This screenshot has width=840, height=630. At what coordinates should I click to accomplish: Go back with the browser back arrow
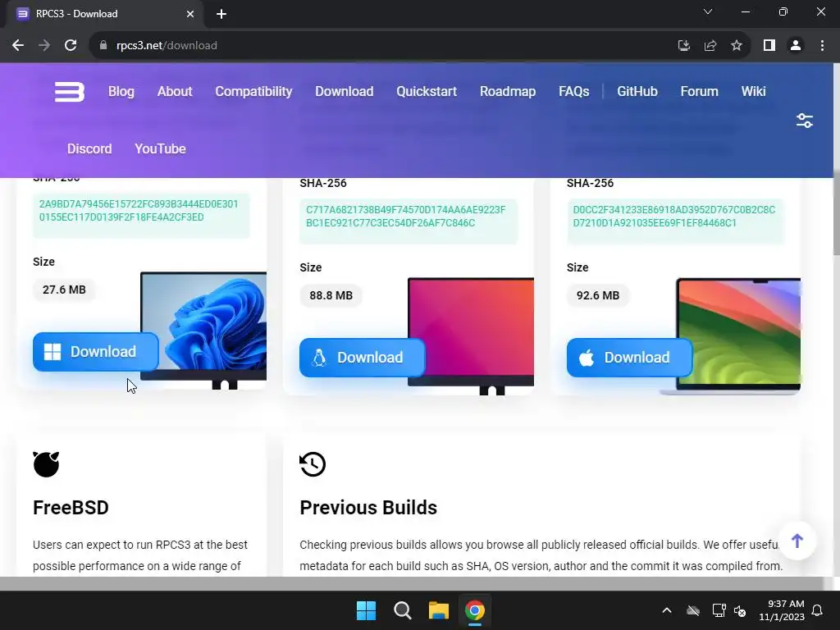tap(18, 46)
